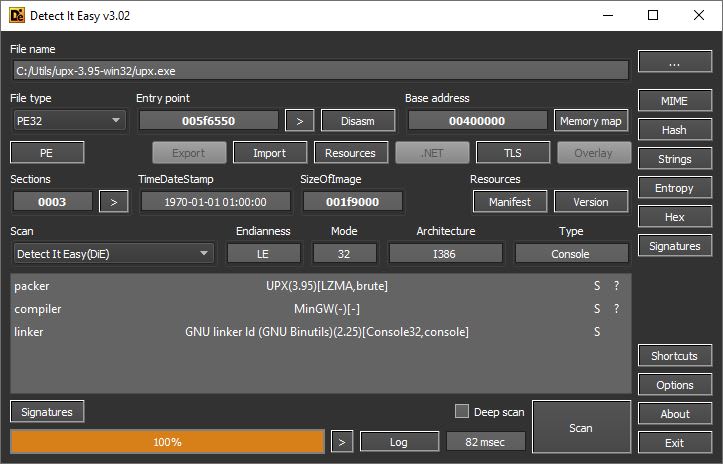Open the Import table
Viewport: 723px width, 464px height.
tap(270, 153)
